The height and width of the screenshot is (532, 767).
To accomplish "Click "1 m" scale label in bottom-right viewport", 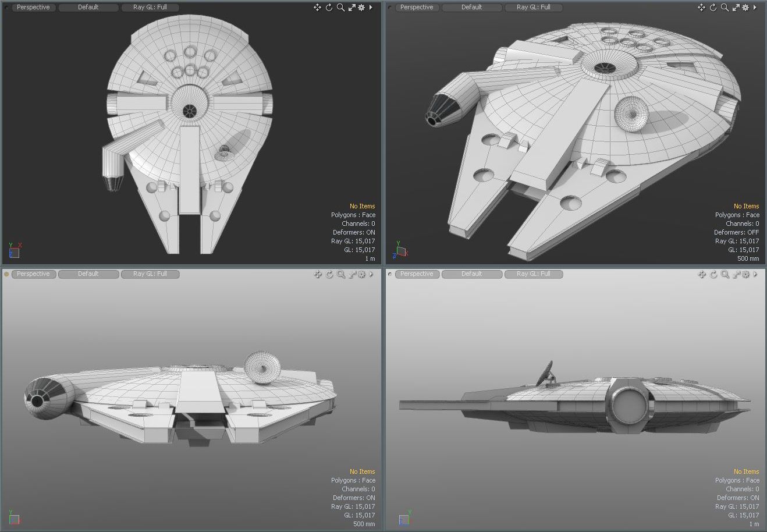I will tap(754, 524).
